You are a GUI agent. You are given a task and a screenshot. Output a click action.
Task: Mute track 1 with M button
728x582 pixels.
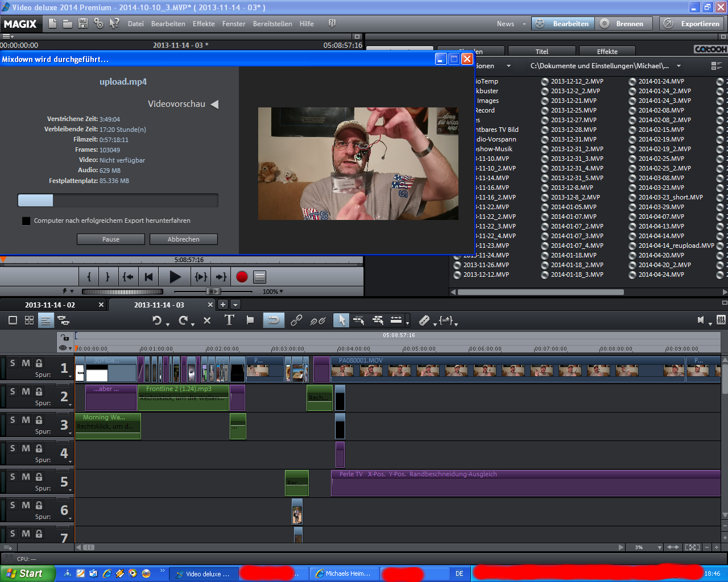26,363
